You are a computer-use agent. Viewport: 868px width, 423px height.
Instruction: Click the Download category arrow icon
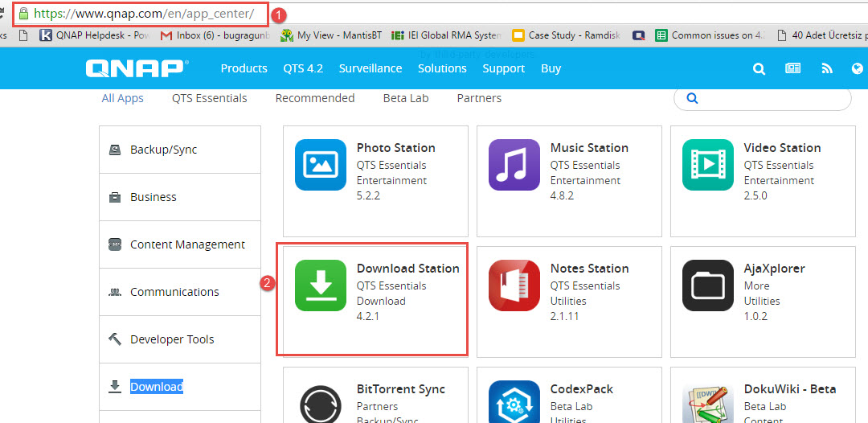pyautogui.click(x=115, y=387)
